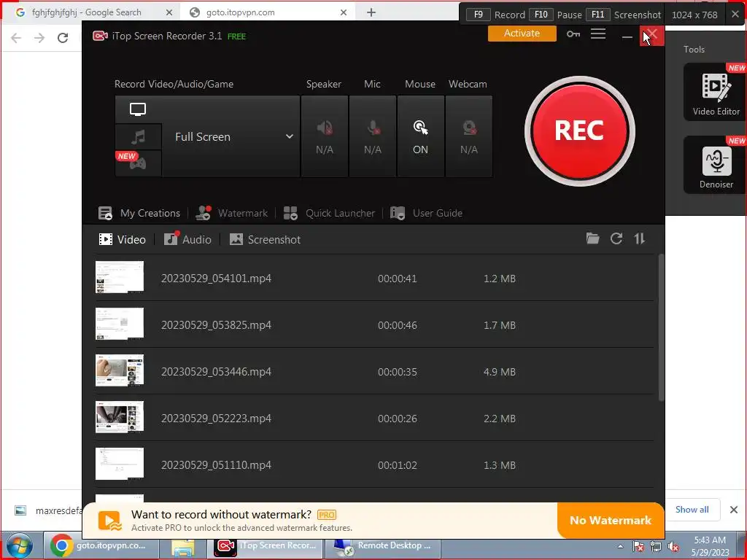The width and height of the screenshot is (747, 560).
Task: Click the action center flag tray icon
Action: click(638, 547)
